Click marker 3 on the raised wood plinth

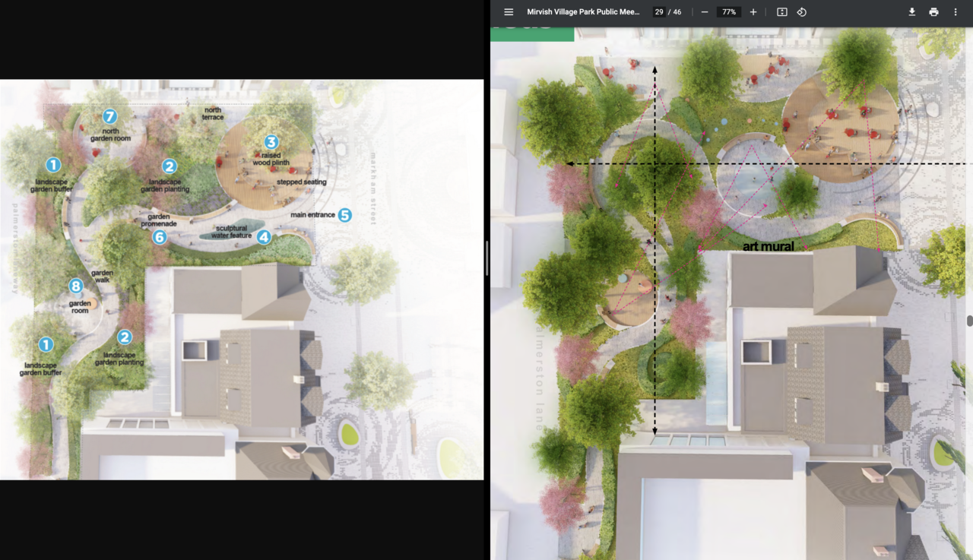point(271,142)
